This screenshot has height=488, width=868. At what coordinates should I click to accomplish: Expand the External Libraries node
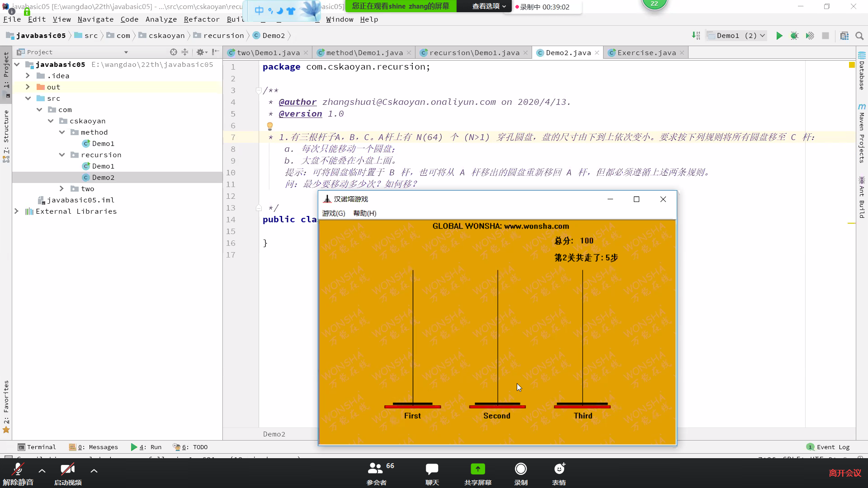pyautogui.click(x=17, y=211)
